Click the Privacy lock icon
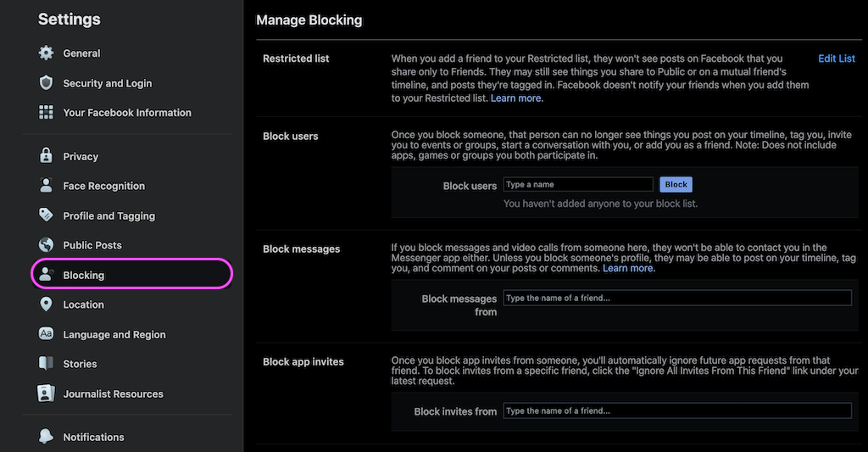The height and width of the screenshot is (452, 868). coord(46,156)
